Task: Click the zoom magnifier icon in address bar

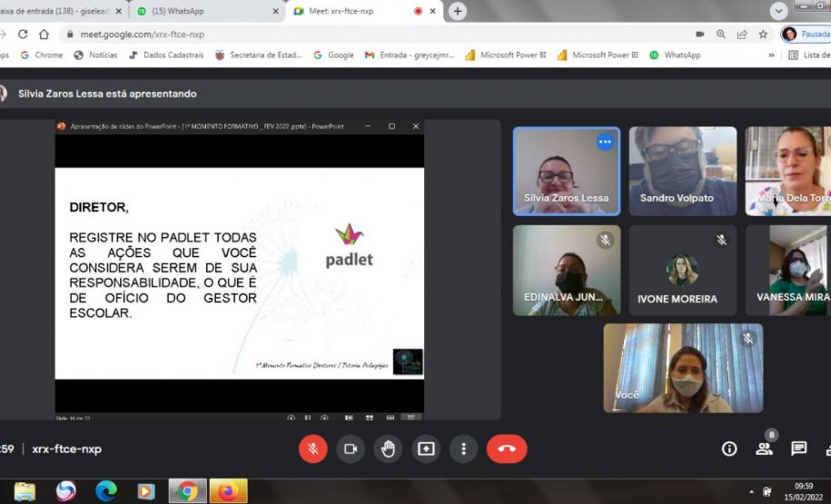Action: [x=720, y=35]
